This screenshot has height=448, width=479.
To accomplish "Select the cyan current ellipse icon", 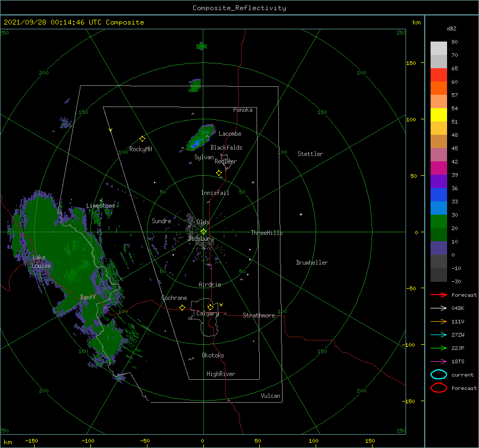I will coord(439,374).
